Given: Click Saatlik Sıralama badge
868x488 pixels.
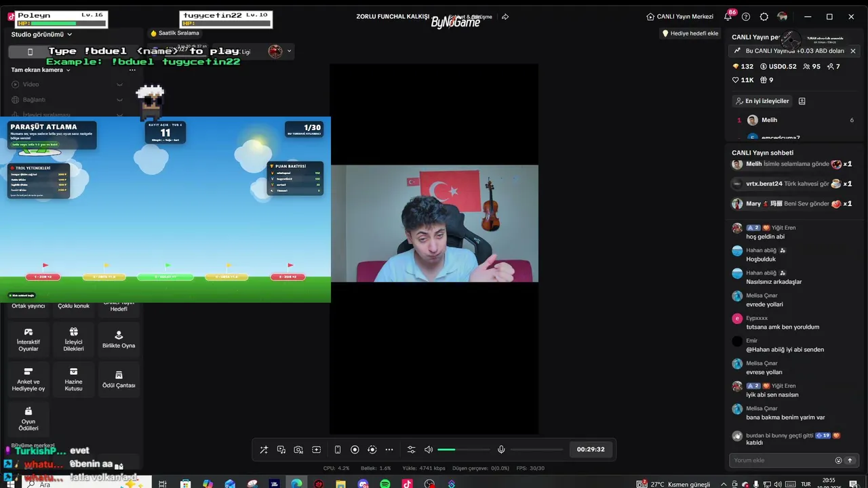Looking at the screenshot, I should [x=175, y=33].
